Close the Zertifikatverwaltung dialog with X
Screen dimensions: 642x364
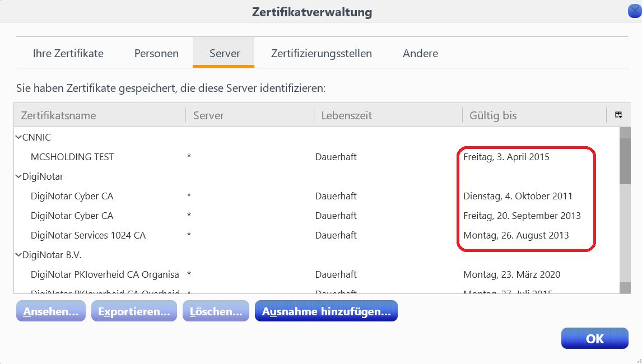click(x=635, y=11)
